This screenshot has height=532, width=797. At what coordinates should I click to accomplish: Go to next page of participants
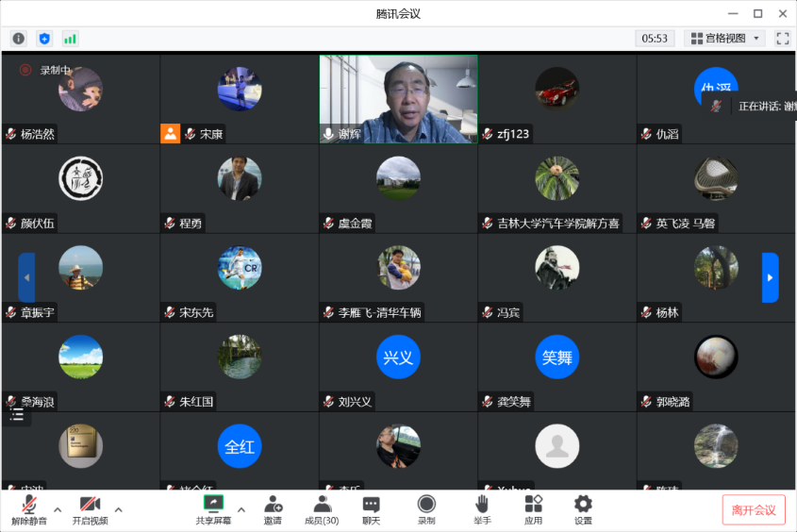pos(770,277)
